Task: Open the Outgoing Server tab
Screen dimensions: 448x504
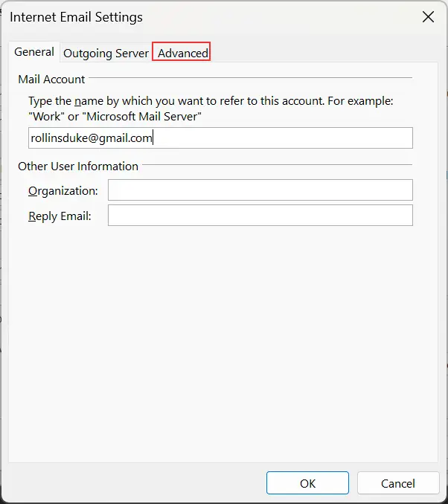Action: 106,54
